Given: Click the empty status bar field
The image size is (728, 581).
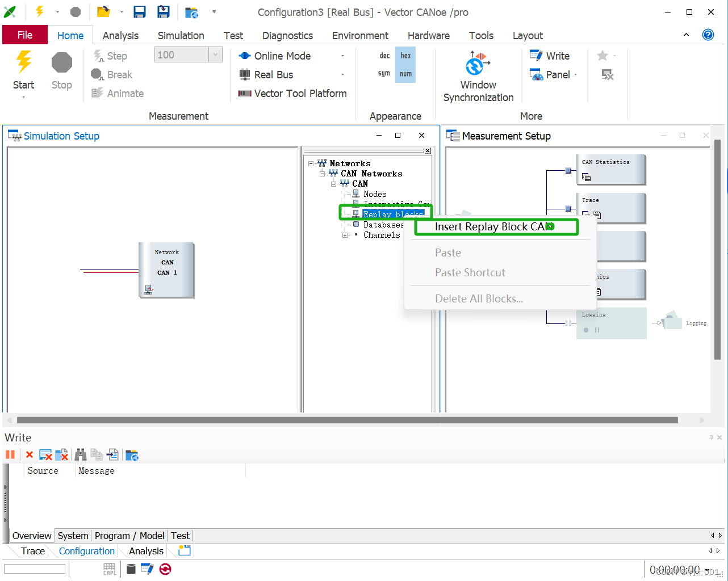Looking at the screenshot, I should click(x=35, y=569).
